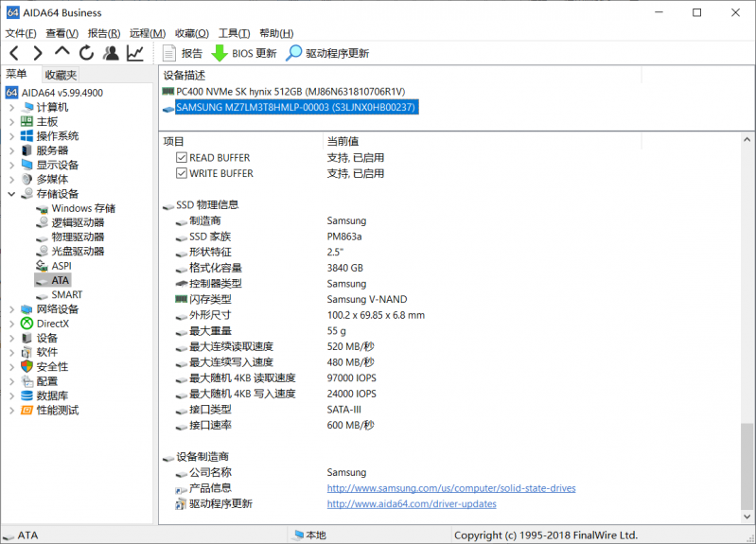The width and height of the screenshot is (756, 544).
Task: Expand the 网络设备 tree node
Action: [x=11, y=309]
